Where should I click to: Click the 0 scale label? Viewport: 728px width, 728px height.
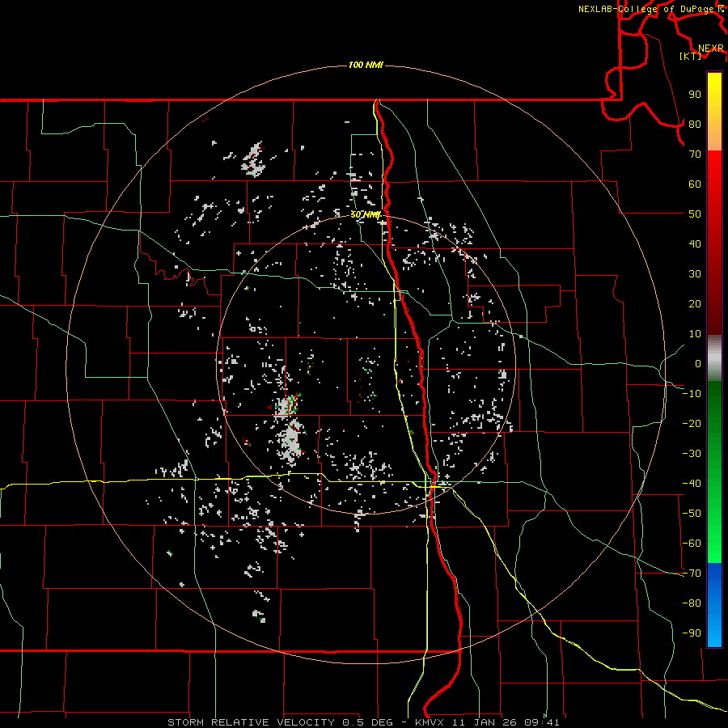698,364
